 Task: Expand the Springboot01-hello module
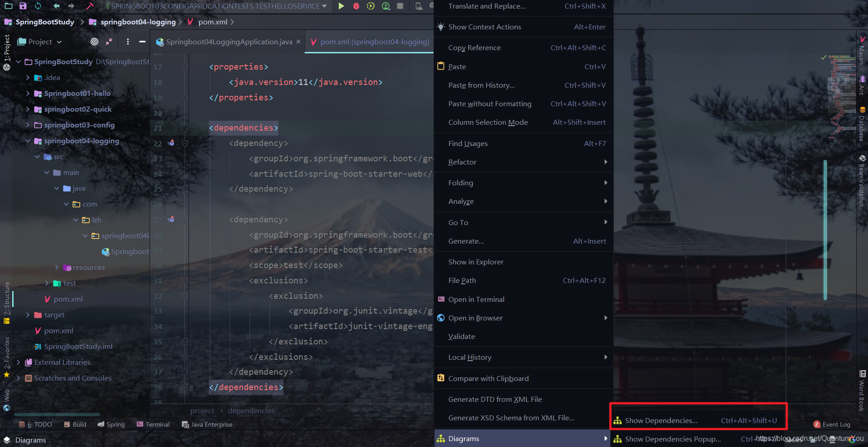coord(28,93)
